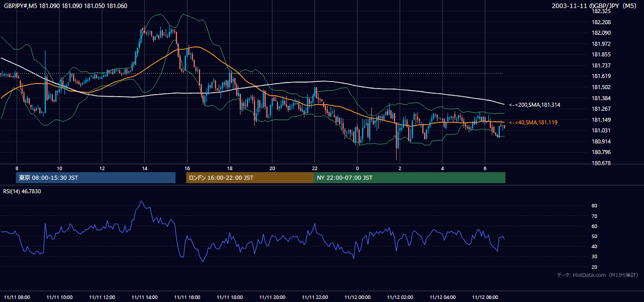Click the 11/12 06:00 time label
This screenshot has width=644, height=302.
click(485, 297)
